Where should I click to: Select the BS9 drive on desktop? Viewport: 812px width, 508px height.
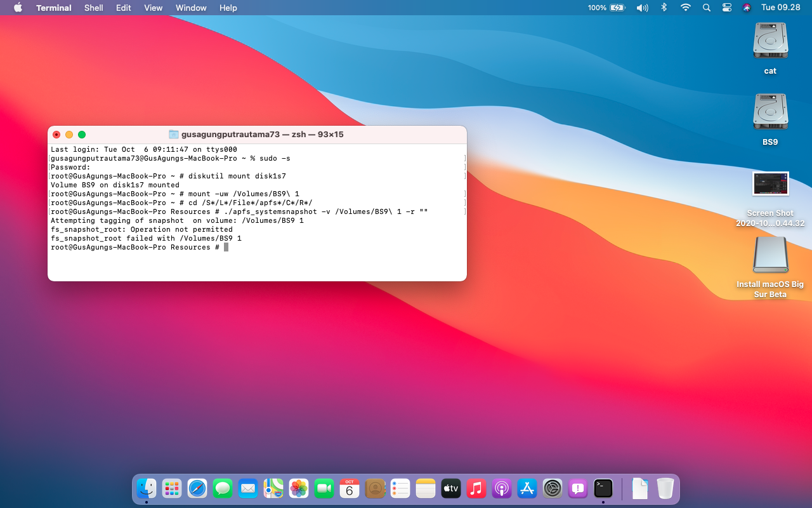[770, 112]
